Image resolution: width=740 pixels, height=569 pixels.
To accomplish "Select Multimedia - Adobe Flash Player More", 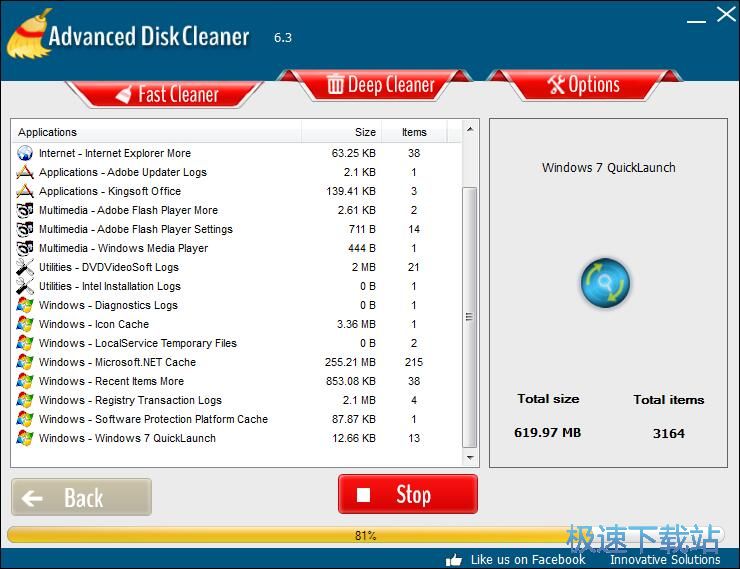I will point(236,210).
